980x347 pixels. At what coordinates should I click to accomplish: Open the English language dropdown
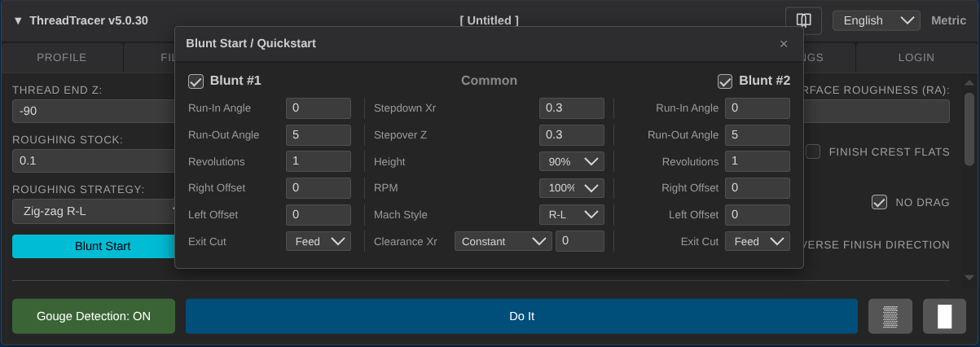click(x=877, y=20)
